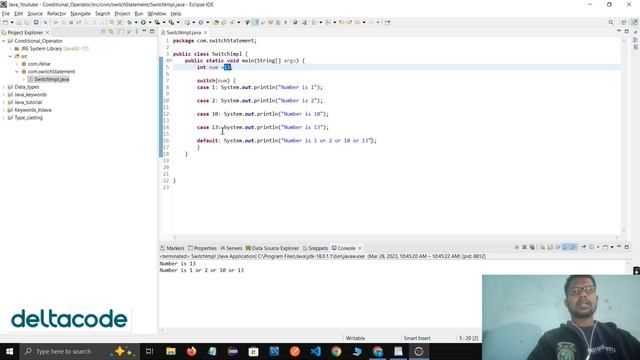Toggle Pin Console

coord(584,247)
